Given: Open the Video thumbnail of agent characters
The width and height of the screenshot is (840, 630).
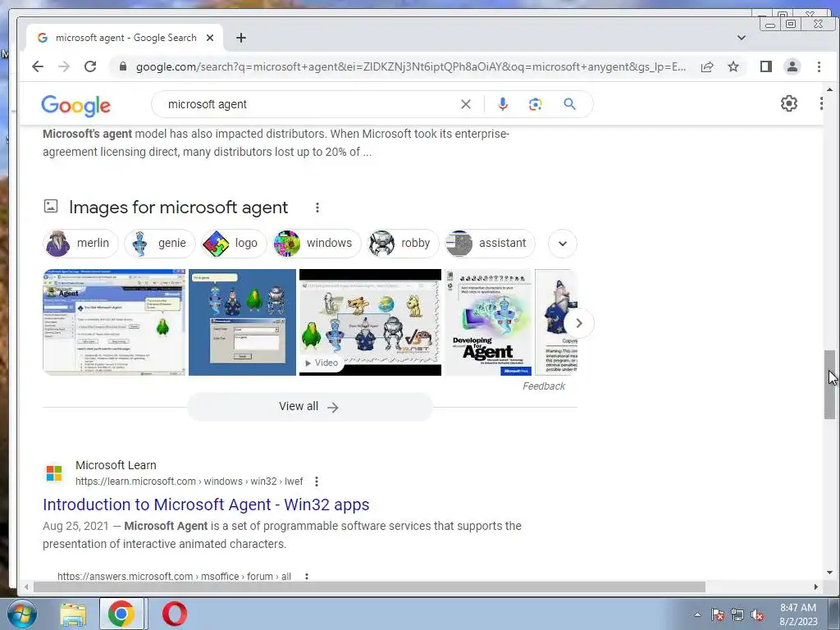Looking at the screenshot, I should [370, 322].
